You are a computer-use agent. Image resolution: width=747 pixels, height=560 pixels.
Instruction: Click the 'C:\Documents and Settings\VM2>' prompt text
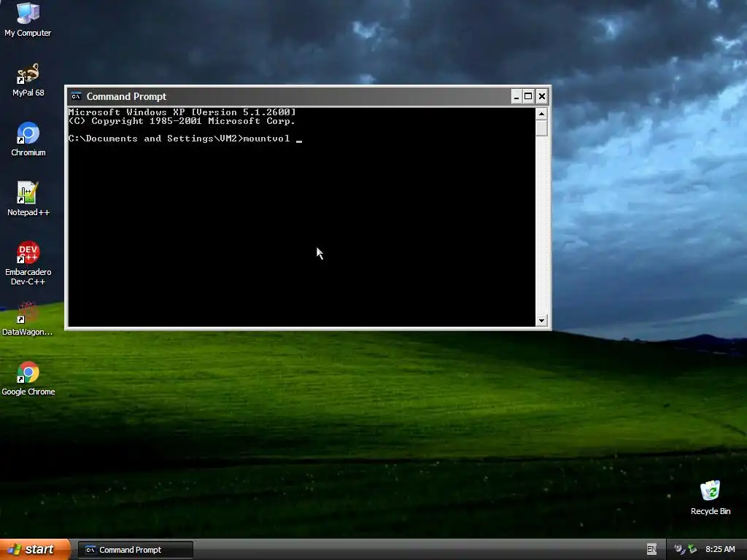(x=155, y=139)
